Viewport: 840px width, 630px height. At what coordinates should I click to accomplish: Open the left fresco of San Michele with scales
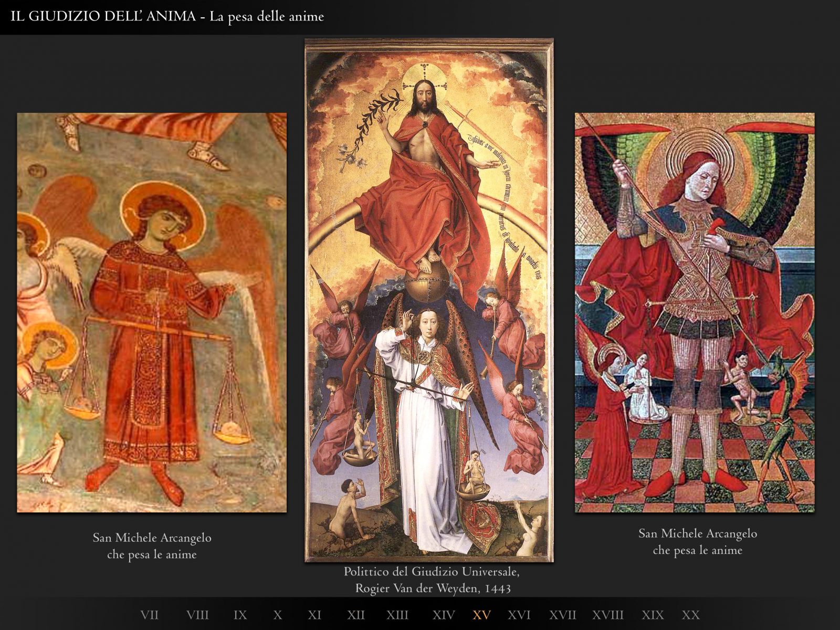click(152, 312)
